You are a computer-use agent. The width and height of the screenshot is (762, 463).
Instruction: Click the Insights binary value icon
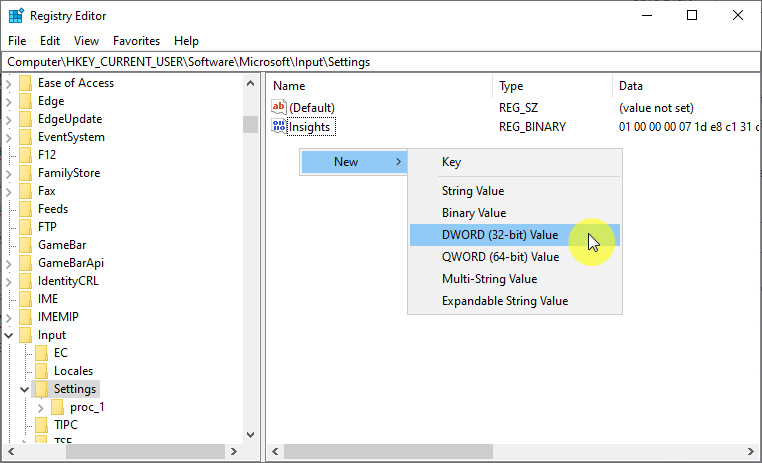(279, 127)
